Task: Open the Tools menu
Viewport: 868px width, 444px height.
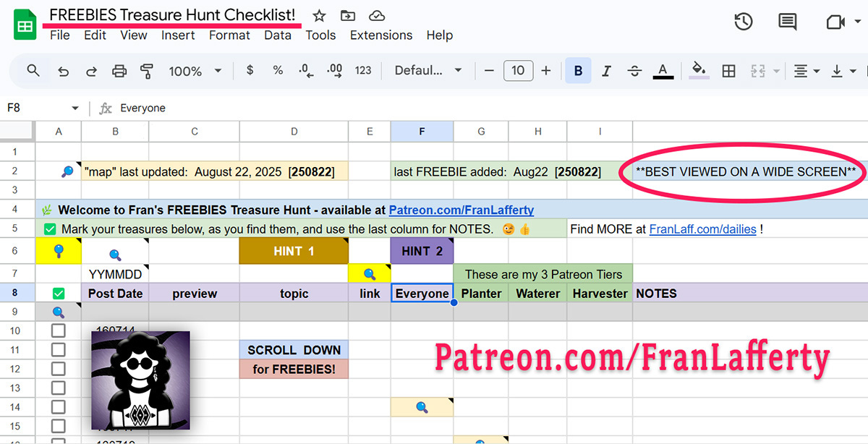Action: [x=320, y=35]
